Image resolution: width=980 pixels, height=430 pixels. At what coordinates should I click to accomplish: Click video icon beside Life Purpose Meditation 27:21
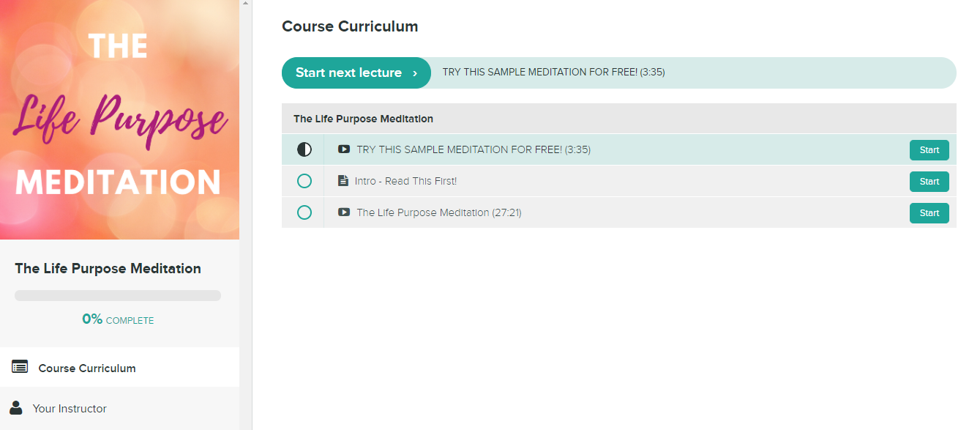point(344,212)
